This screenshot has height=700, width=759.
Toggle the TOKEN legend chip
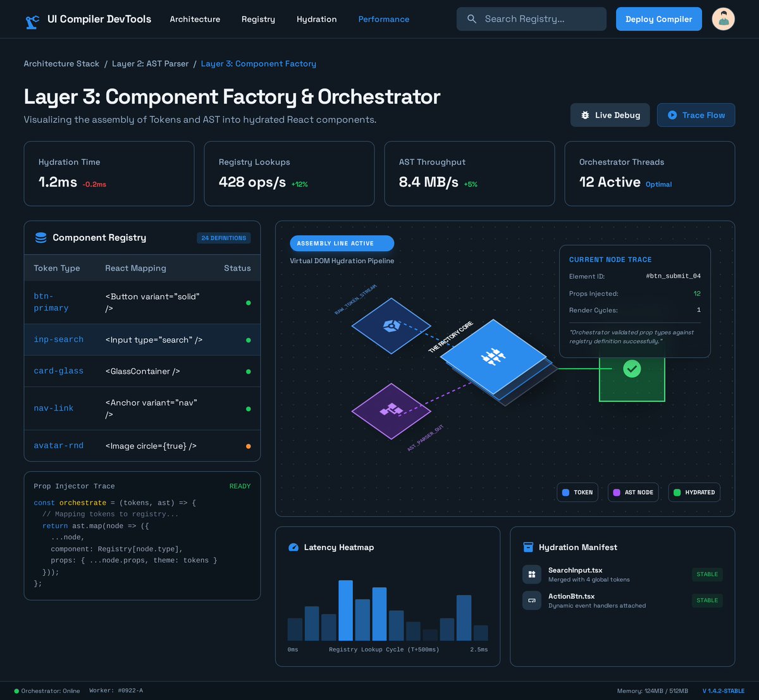click(x=578, y=493)
